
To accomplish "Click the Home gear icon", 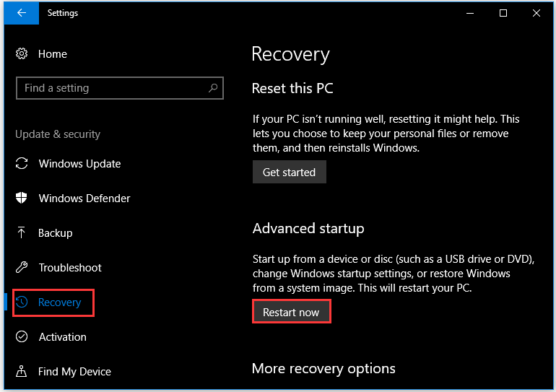I will tap(22, 53).
